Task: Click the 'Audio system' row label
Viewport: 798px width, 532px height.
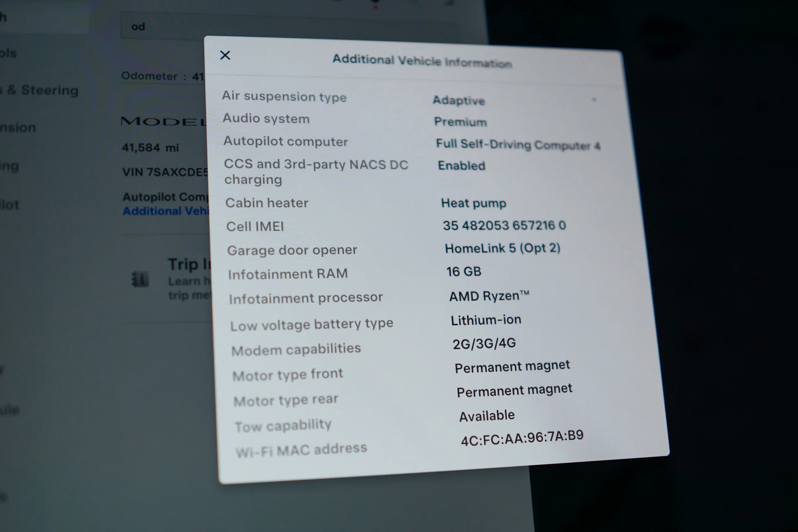Action: (266, 118)
